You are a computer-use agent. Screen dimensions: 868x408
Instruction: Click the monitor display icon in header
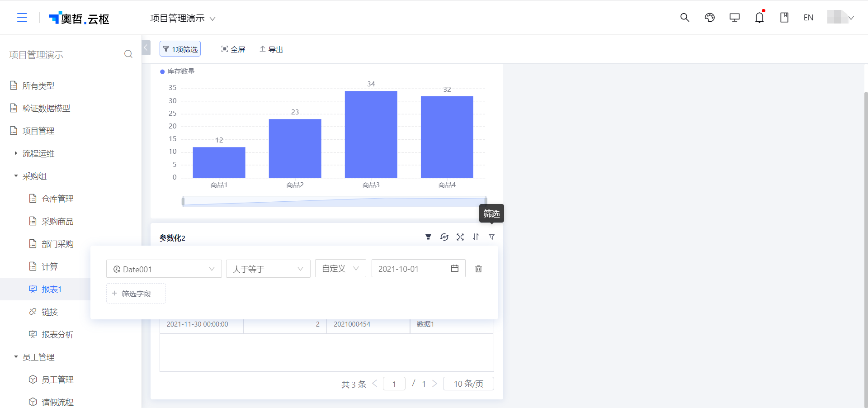click(x=735, y=18)
